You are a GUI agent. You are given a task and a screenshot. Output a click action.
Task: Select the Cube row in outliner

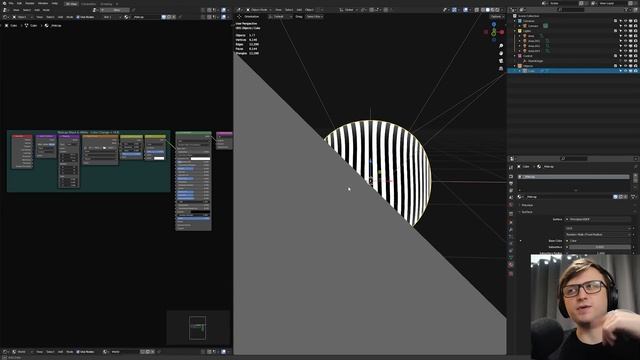[573, 71]
